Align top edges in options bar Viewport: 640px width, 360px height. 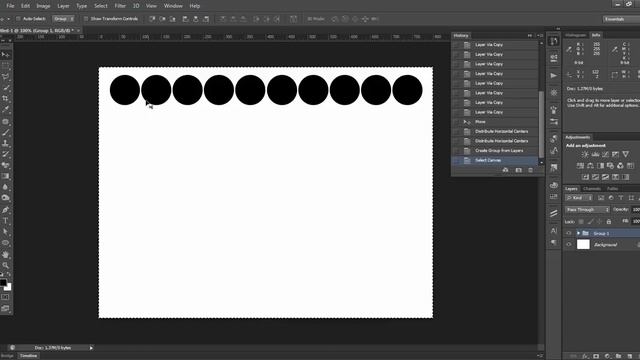tap(152, 19)
